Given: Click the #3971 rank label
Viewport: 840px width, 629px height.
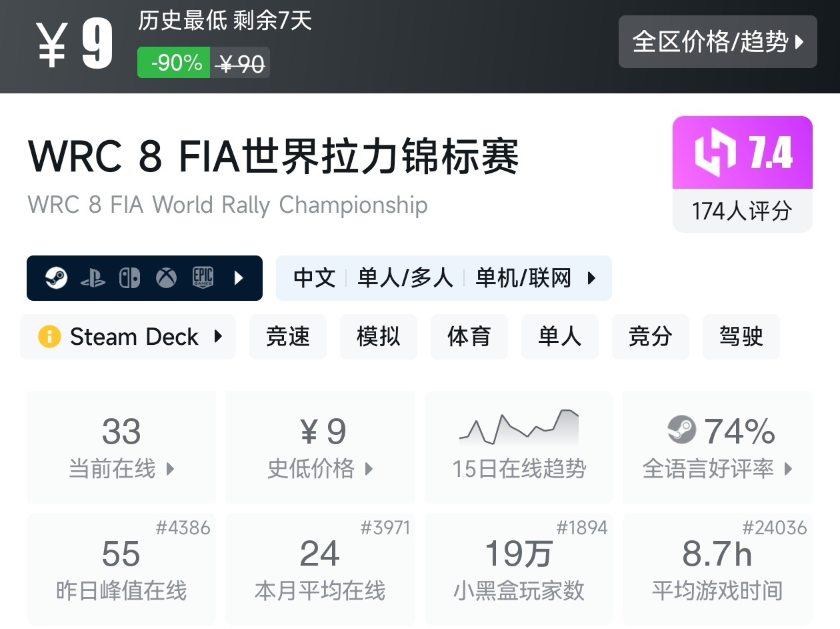Looking at the screenshot, I should tap(385, 528).
